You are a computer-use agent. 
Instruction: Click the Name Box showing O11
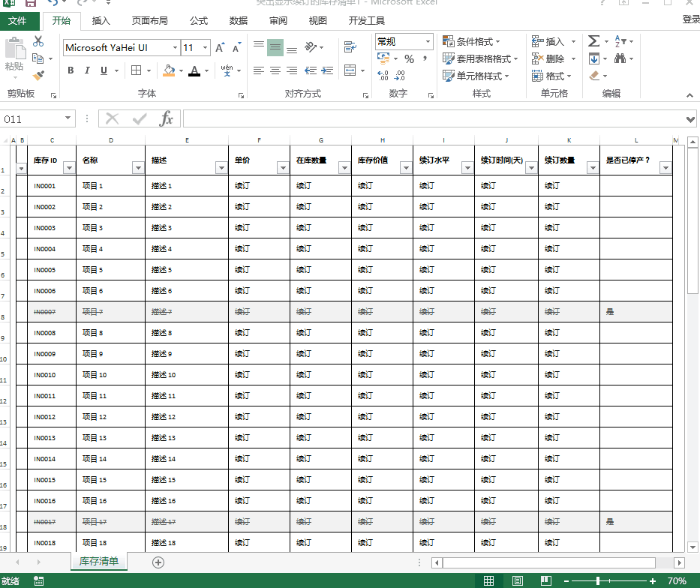click(37, 119)
